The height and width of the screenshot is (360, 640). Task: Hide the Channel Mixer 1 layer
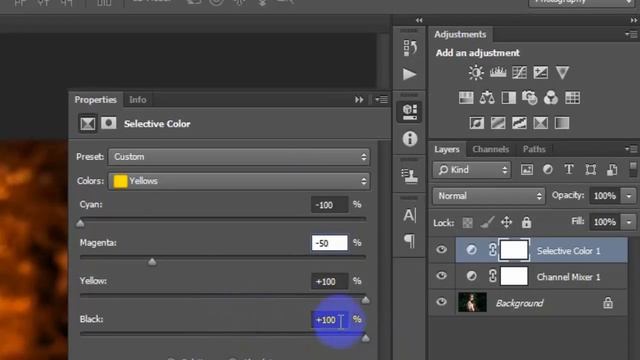441,276
